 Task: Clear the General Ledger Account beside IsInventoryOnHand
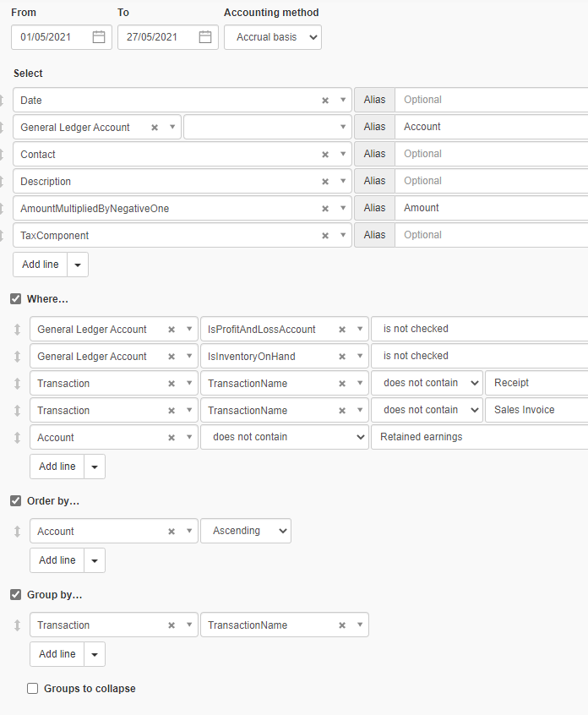click(171, 357)
